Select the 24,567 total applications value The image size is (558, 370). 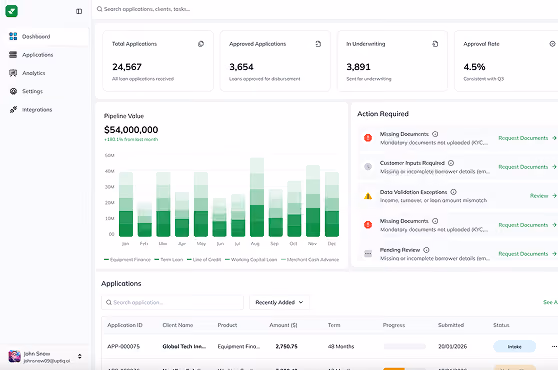[127, 67]
